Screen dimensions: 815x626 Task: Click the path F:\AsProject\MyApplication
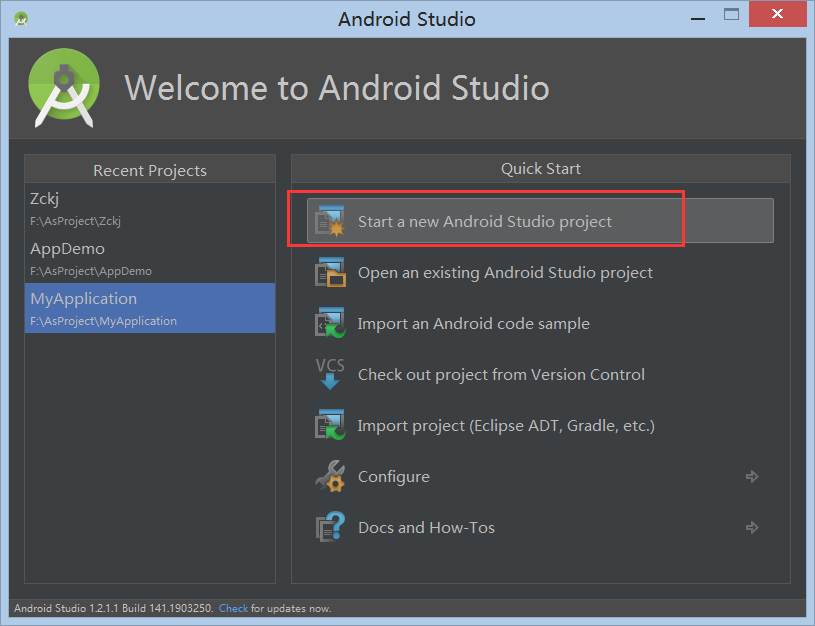[103, 321]
